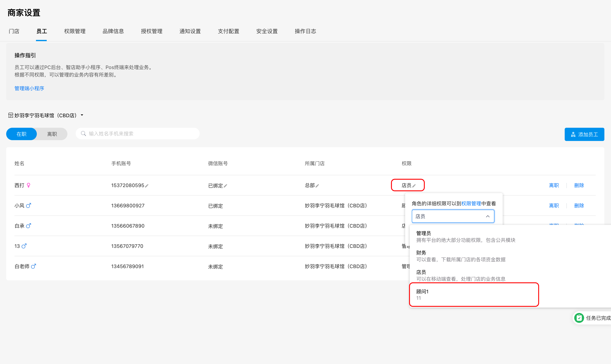
Task: Delete employee 小风
Action: click(x=579, y=205)
